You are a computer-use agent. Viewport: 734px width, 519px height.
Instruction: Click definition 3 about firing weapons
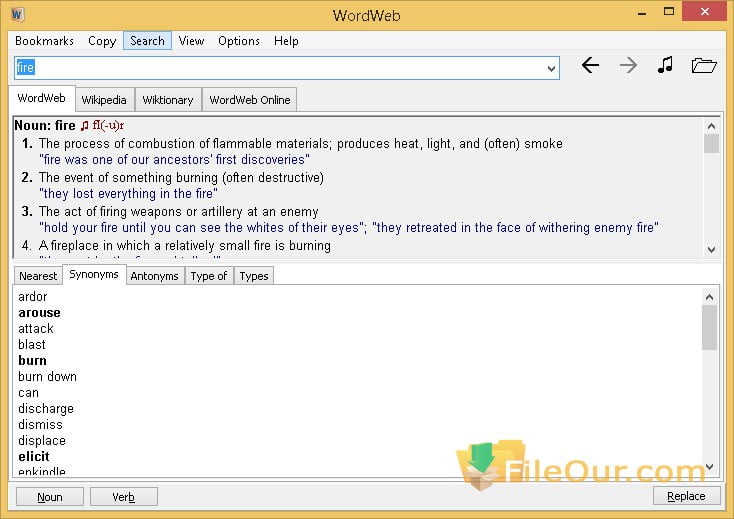(178, 212)
